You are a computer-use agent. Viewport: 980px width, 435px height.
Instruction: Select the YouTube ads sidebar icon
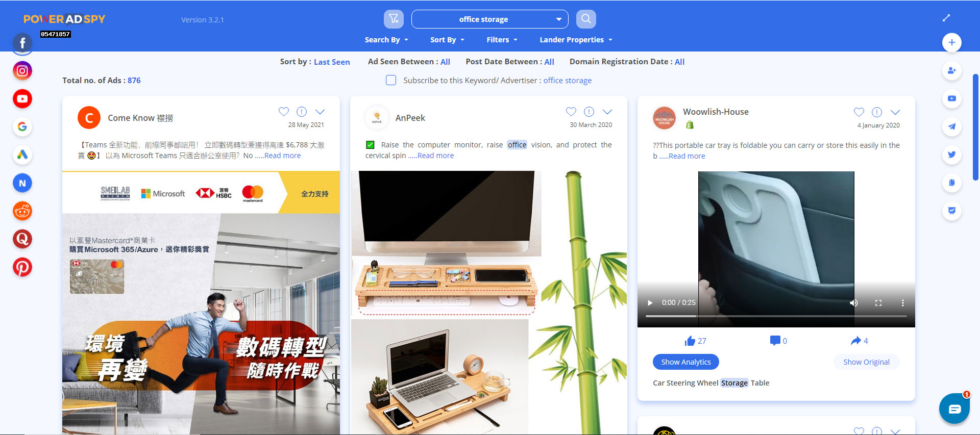point(22,99)
